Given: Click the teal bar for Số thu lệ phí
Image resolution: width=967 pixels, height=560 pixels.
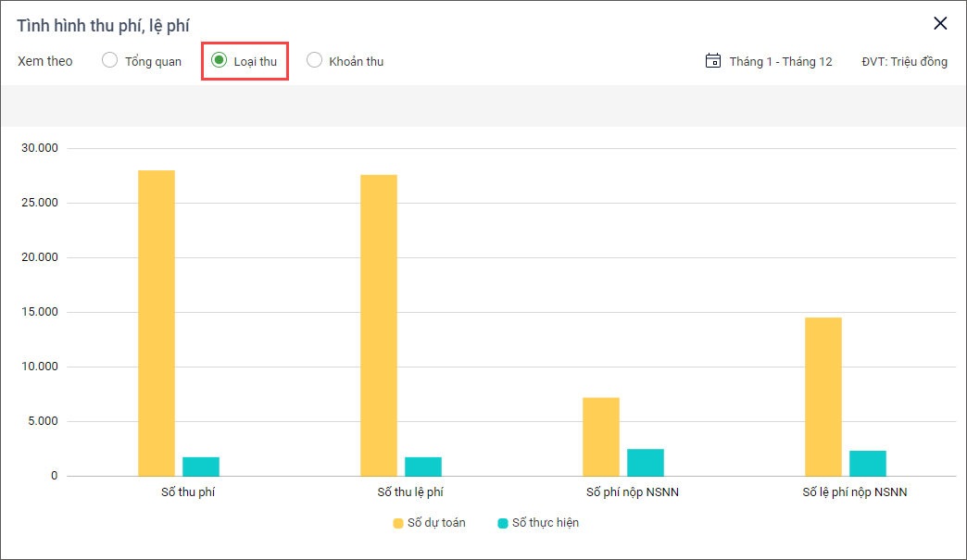Looking at the screenshot, I should (423, 467).
